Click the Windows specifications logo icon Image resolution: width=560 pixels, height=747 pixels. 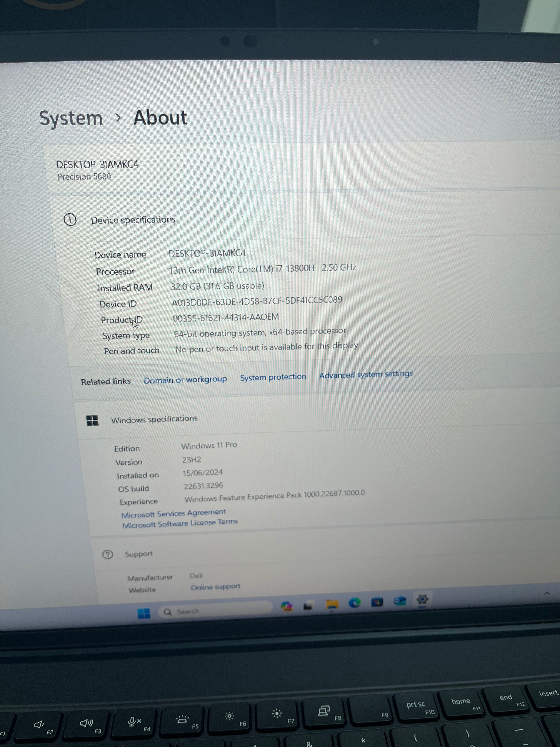click(92, 420)
